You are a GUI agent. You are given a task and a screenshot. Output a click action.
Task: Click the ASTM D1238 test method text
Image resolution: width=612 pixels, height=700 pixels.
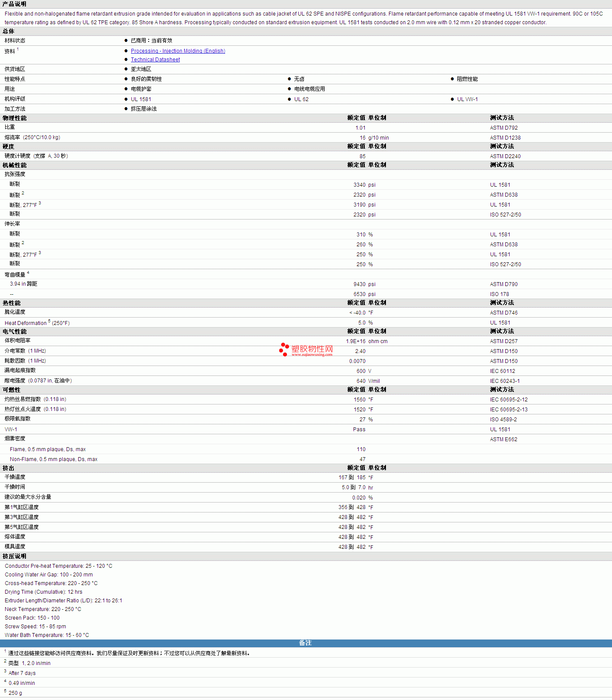tap(505, 138)
